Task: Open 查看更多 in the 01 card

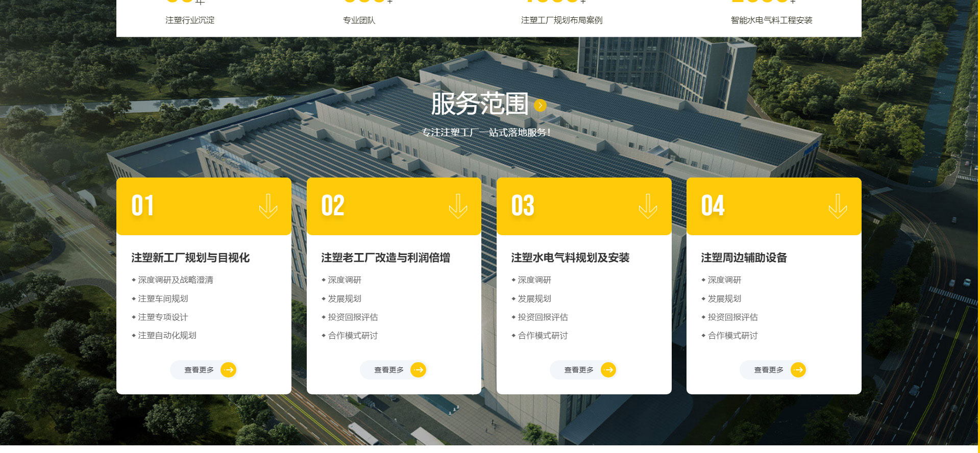Action: [x=199, y=370]
